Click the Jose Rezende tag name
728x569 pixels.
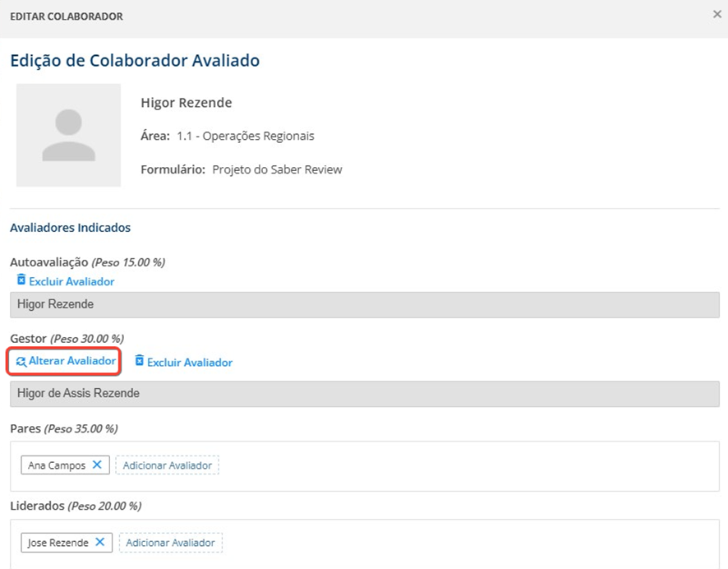[58, 543]
